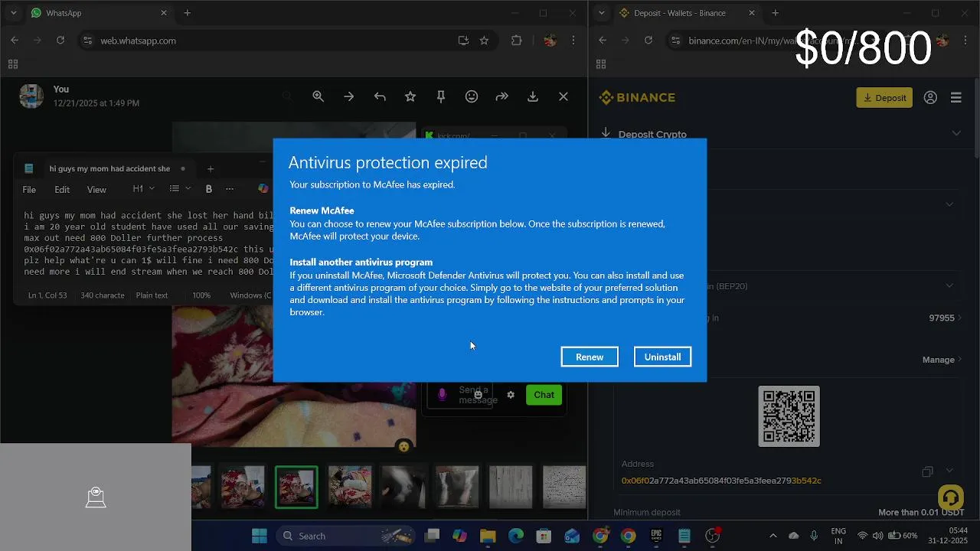
Task: Add a new tab in Notepad
Action: point(211,168)
